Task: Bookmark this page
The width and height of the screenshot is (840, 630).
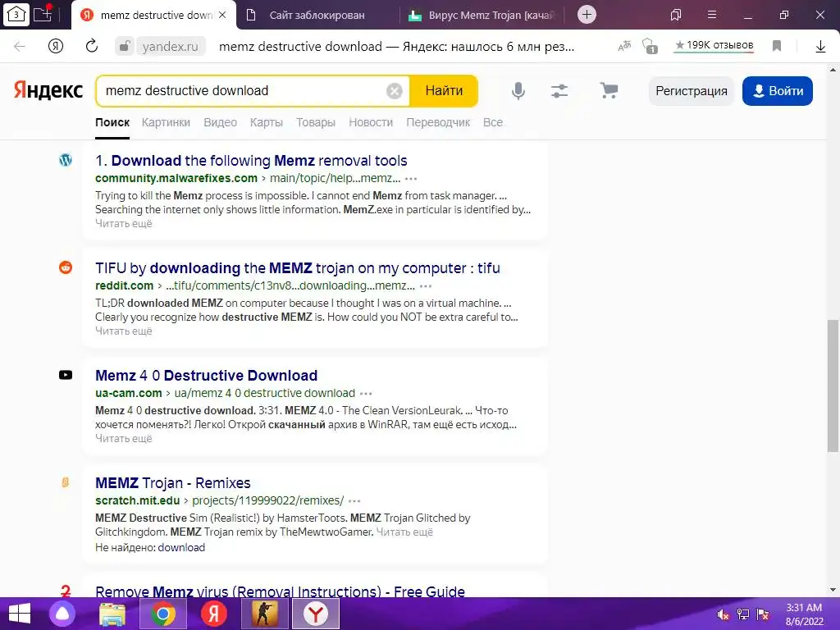Action: pos(777,47)
